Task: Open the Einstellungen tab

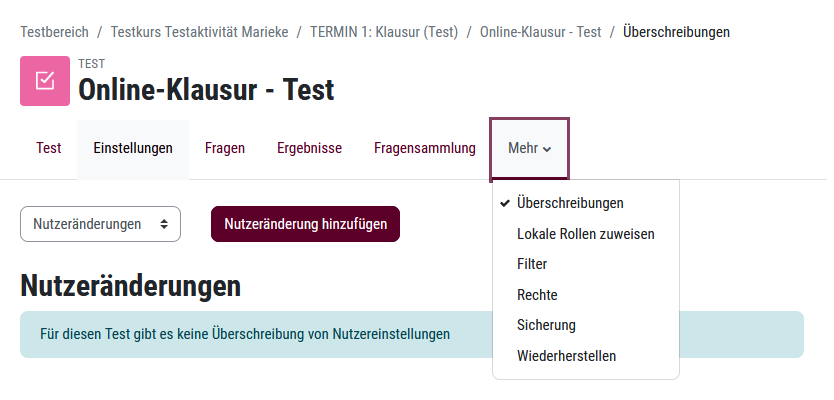Action: pyautogui.click(x=133, y=148)
